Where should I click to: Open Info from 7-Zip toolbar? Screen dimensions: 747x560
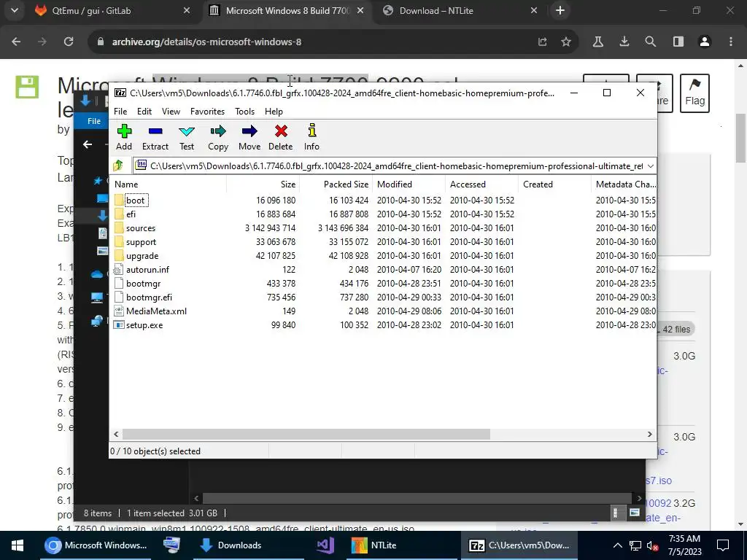click(311, 138)
